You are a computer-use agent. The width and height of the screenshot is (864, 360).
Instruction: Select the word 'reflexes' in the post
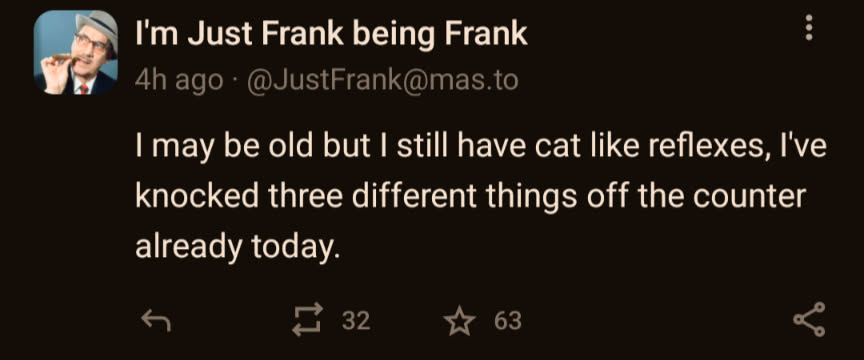[709, 147]
